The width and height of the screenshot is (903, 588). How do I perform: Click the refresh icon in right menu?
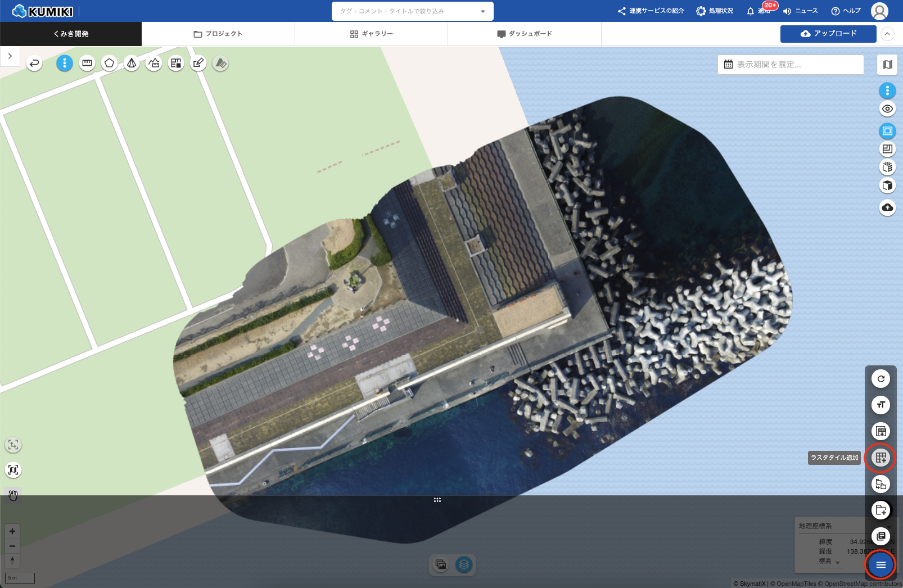(x=881, y=379)
